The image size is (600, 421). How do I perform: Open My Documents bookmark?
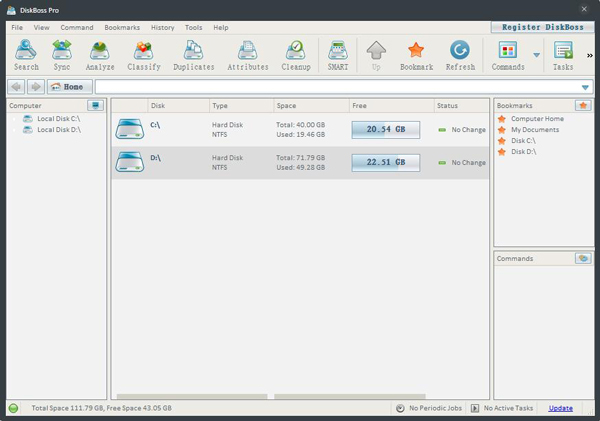[x=535, y=130]
